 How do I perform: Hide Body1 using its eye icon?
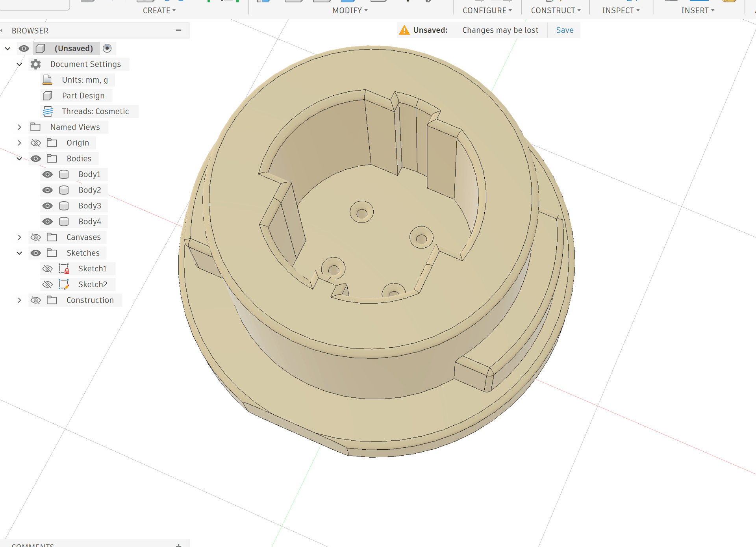tap(47, 174)
